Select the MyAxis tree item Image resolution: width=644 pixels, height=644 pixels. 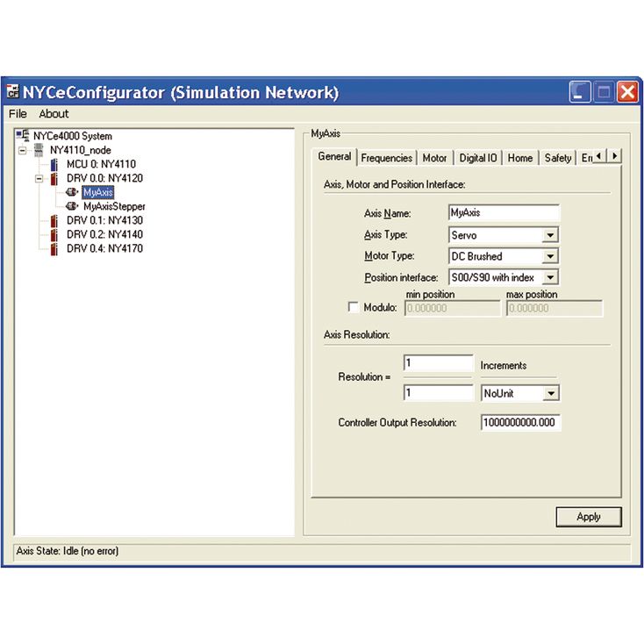click(x=97, y=192)
